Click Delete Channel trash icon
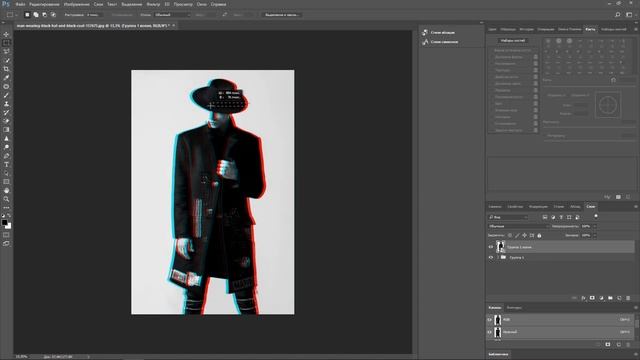The height and width of the screenshot is (360, 640). [628, 345]
